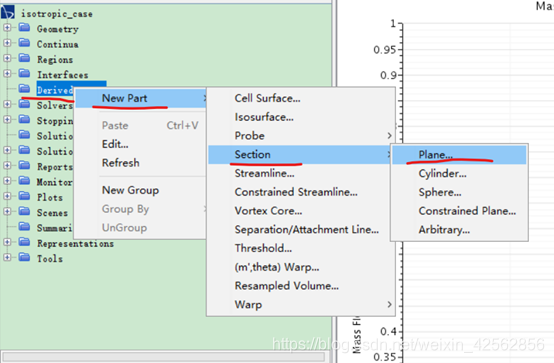This screenshot has height=363, width=554.
Task: Click the Reports folder icon
Action: (24, 165)
